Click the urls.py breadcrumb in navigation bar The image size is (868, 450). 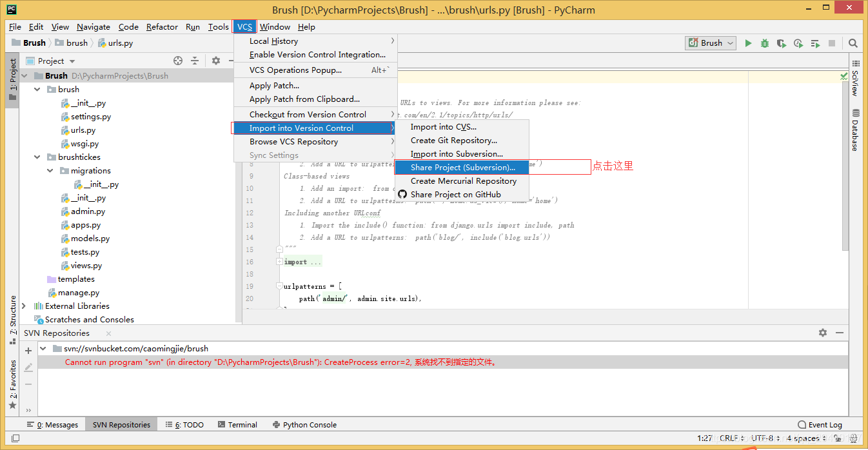point(115,43)
